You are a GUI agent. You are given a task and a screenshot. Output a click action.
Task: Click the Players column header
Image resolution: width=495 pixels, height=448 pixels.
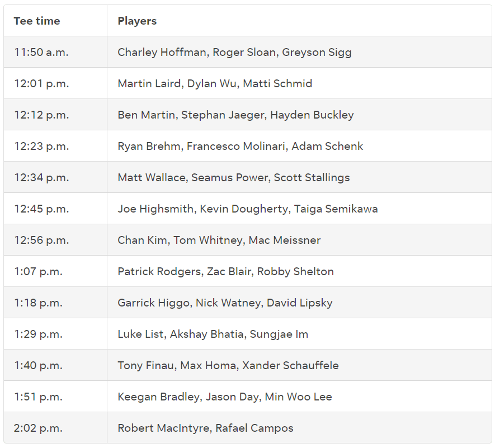[137, 21]
